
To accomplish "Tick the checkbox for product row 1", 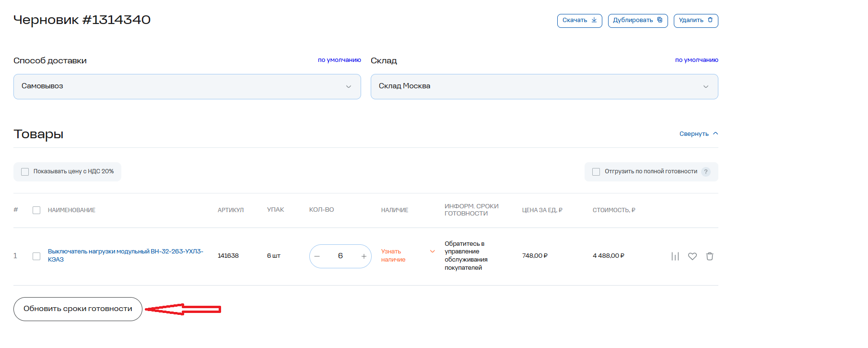I will point(36,256).
